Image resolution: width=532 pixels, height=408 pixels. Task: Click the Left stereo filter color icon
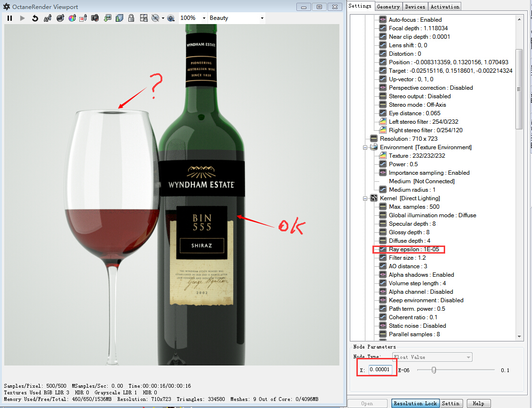pyautogui.click(x=383, y=122)
